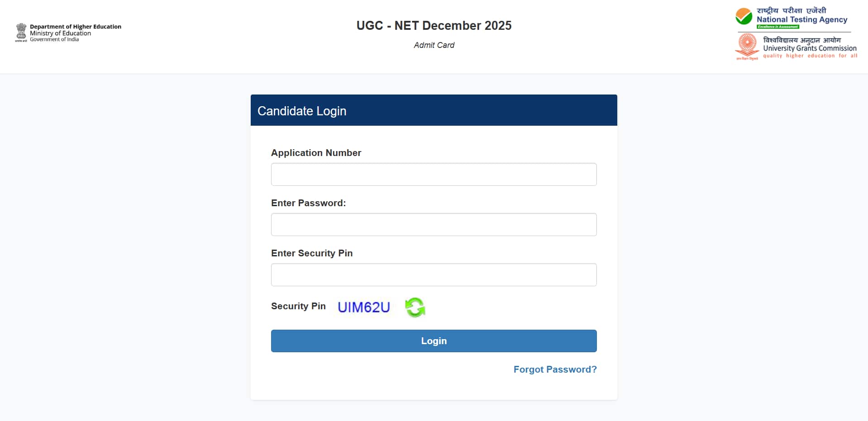This screenshot has width=868, height=421.
Task: Open the Forgot Password page
Action: (555, 369)
